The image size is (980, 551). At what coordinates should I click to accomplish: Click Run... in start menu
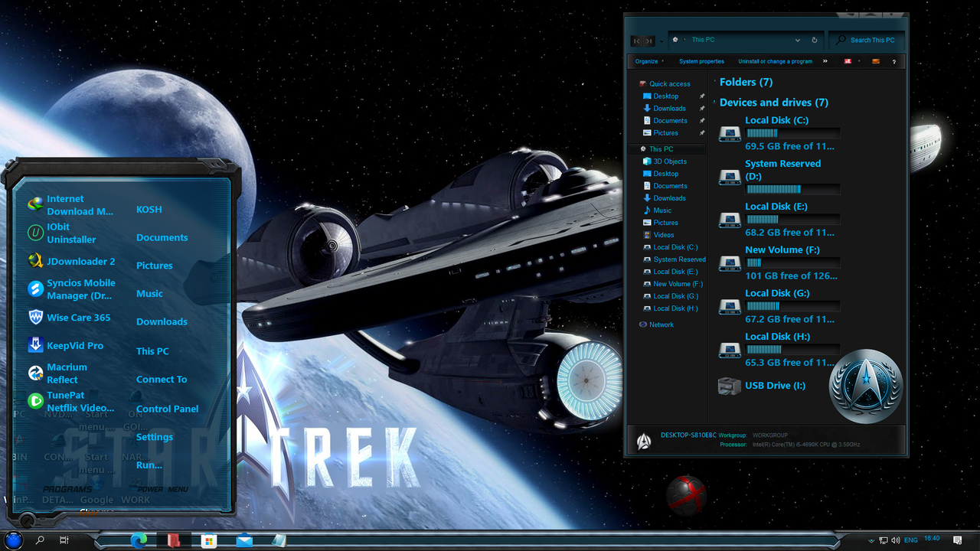[x=149, y=465]
